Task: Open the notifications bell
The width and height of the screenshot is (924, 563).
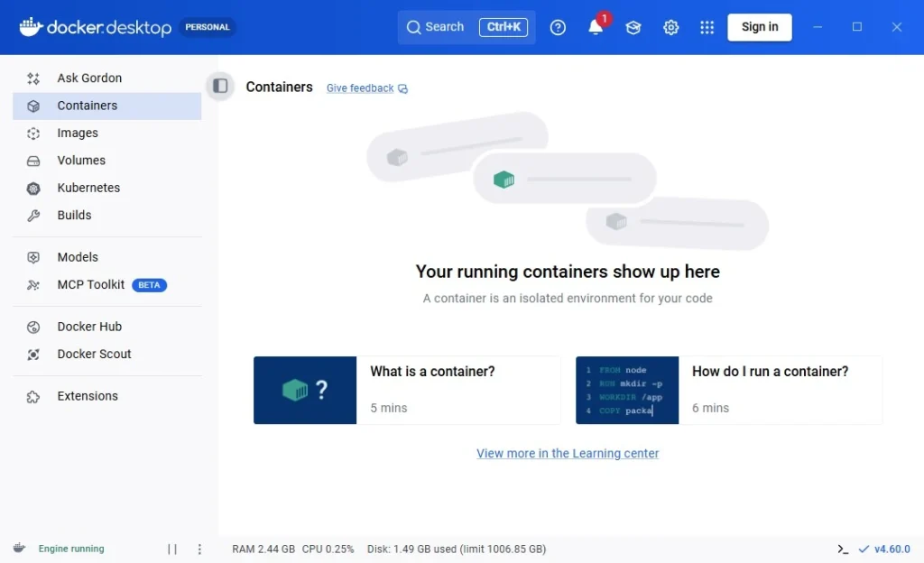Action: pyautogui.click(x=596, y=27)
